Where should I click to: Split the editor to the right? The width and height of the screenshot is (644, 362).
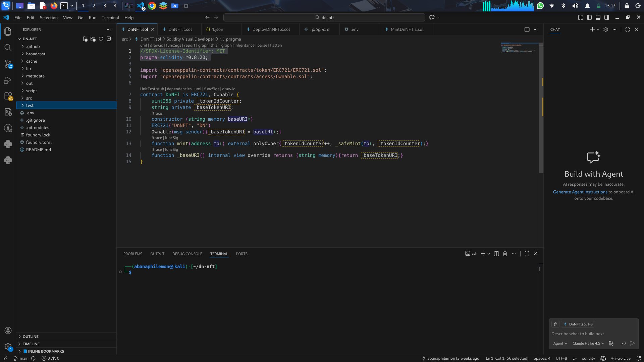pyautogui.click(x=527, y=29)
